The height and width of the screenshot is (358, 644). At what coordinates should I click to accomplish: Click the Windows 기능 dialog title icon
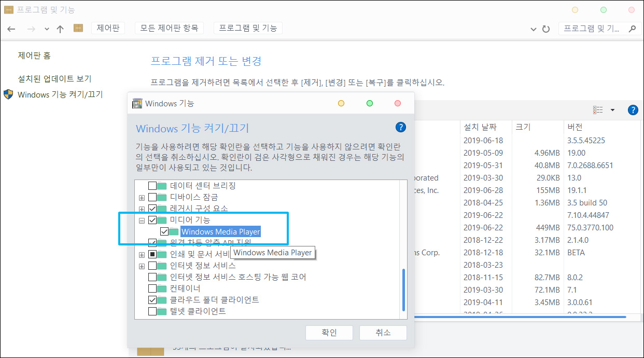pos(137,103)
